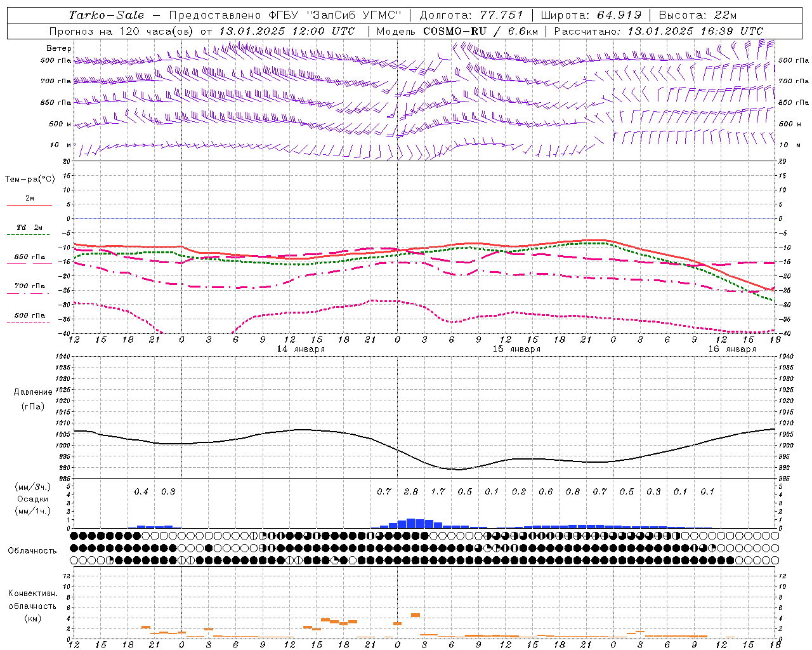Click the '(мм/1ч.)' precipitation unit label

click(x=32, y=512)
